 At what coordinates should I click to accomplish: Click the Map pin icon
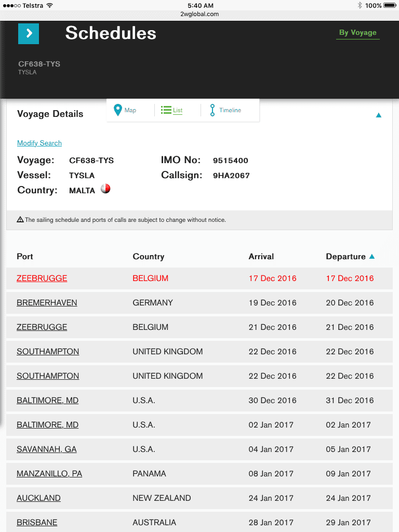tap(118, 110)
